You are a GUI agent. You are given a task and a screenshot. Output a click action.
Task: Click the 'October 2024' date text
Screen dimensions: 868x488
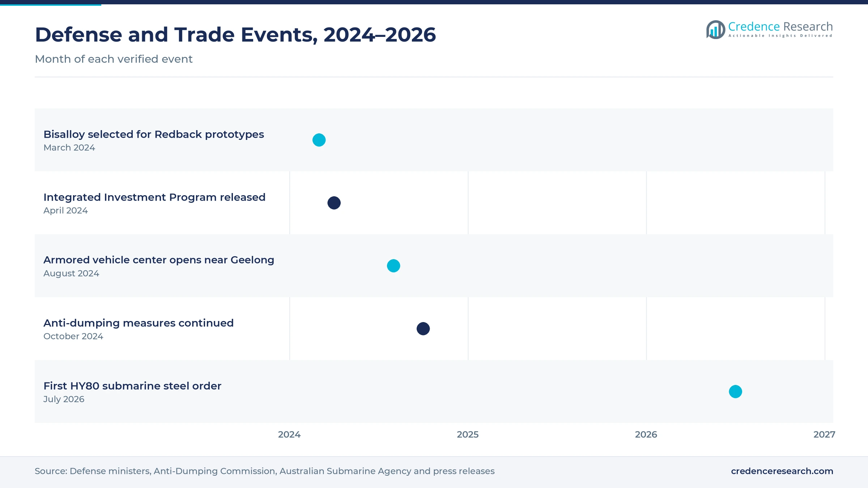pos(73,336)
